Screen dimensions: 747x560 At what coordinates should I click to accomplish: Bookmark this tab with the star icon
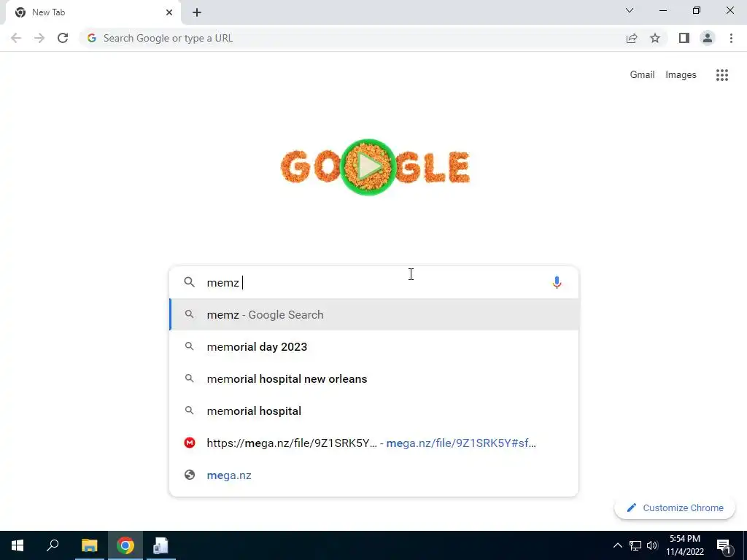click(x=655, y=38)
